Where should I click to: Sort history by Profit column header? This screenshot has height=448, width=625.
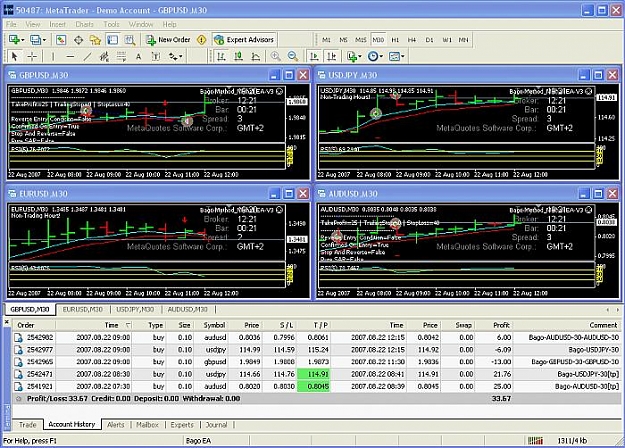click(x=495, y=325)
